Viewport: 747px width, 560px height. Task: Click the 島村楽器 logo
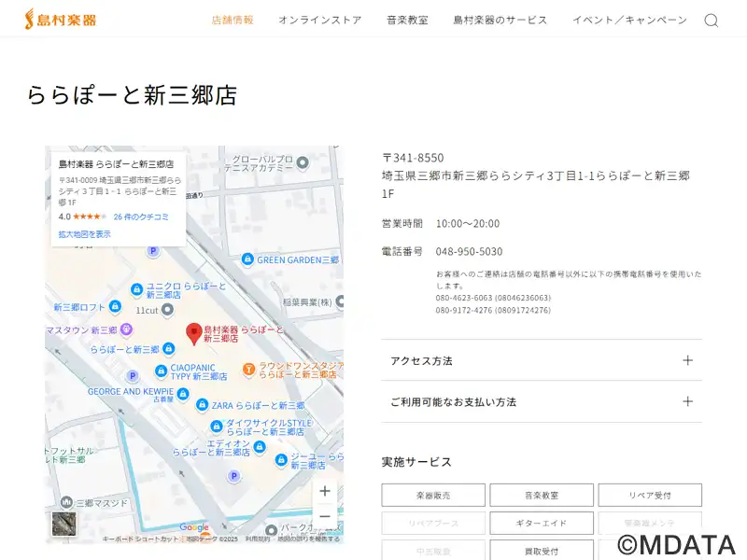coord(61,19)
